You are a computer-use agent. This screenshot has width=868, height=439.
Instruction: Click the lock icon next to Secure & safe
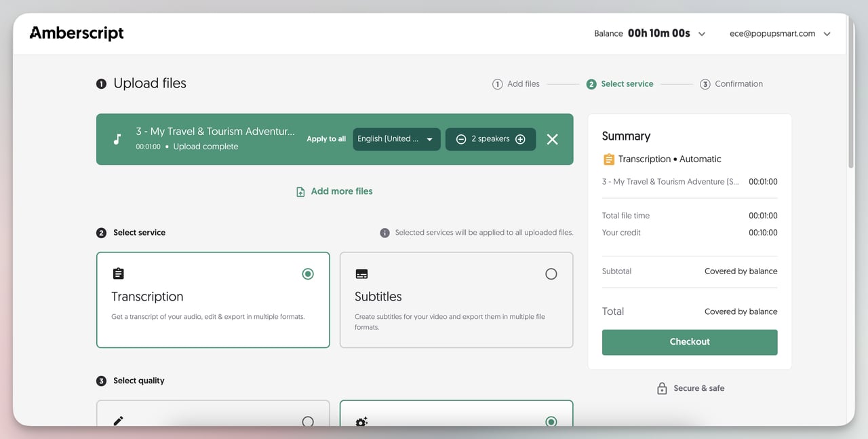pos(661,387)
